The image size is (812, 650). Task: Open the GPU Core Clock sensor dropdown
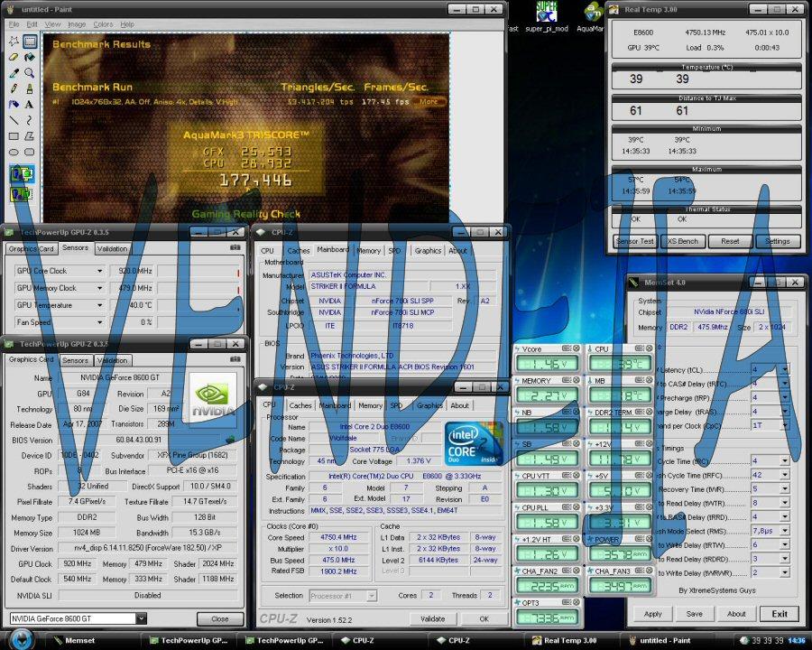[99, 271]
